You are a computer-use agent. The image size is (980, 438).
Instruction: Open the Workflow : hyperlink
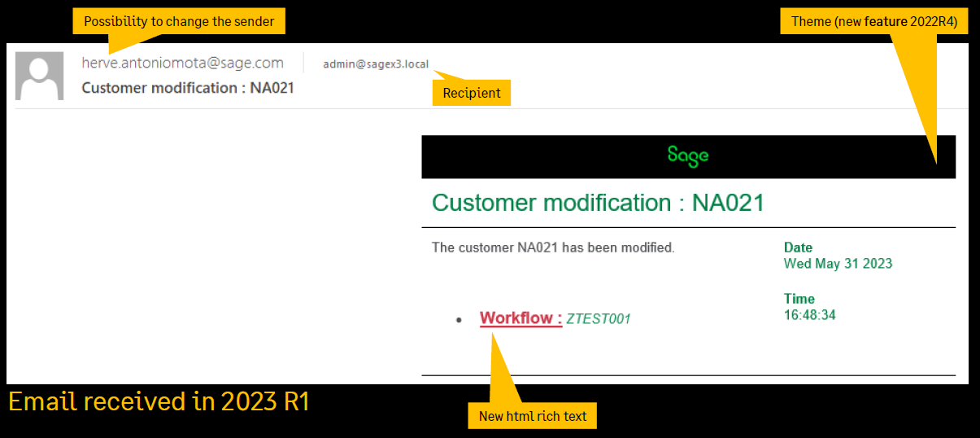click(520, 318)
